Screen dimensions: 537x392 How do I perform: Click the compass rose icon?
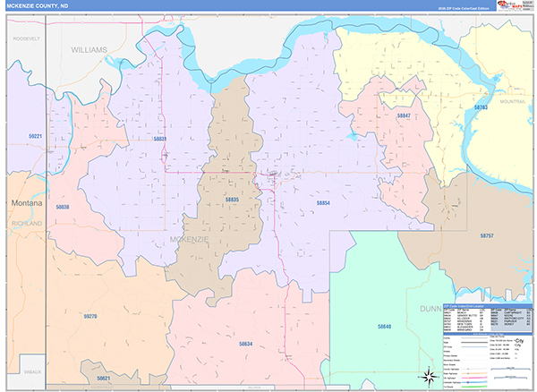428,376
